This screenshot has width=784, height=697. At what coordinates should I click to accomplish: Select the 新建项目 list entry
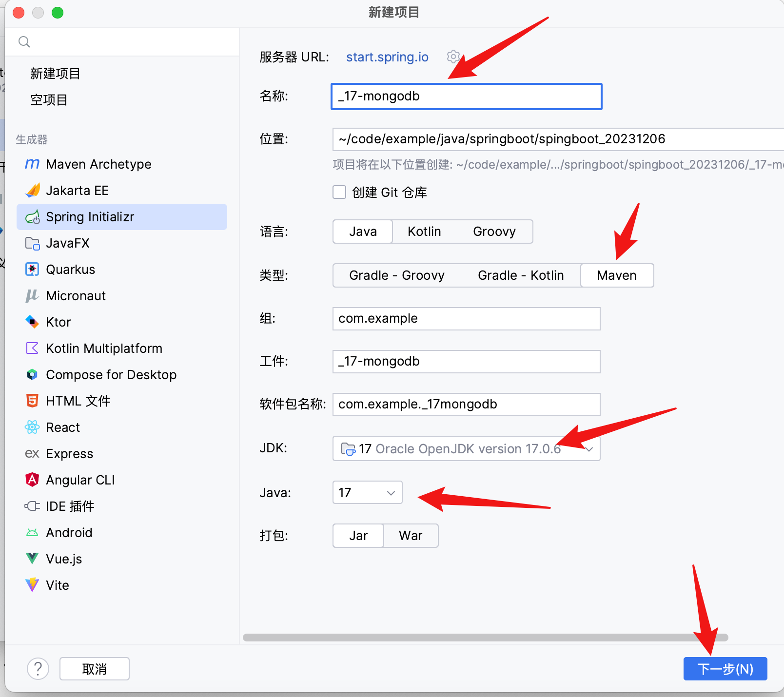[55, 74]
